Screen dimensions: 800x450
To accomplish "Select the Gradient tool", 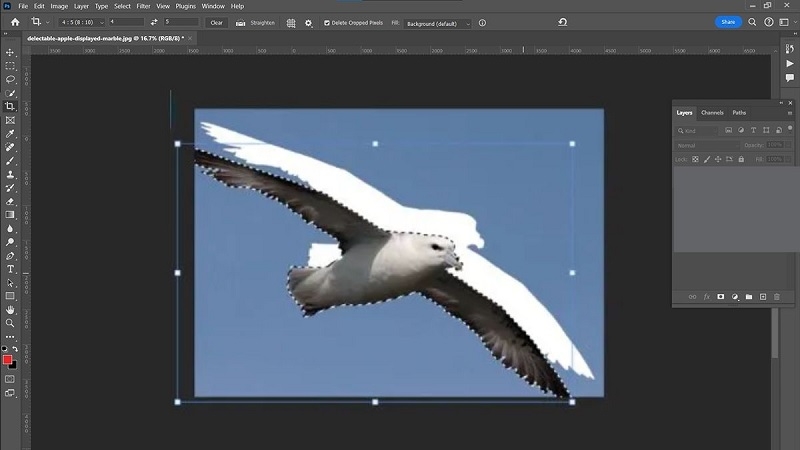I will 10,215.
